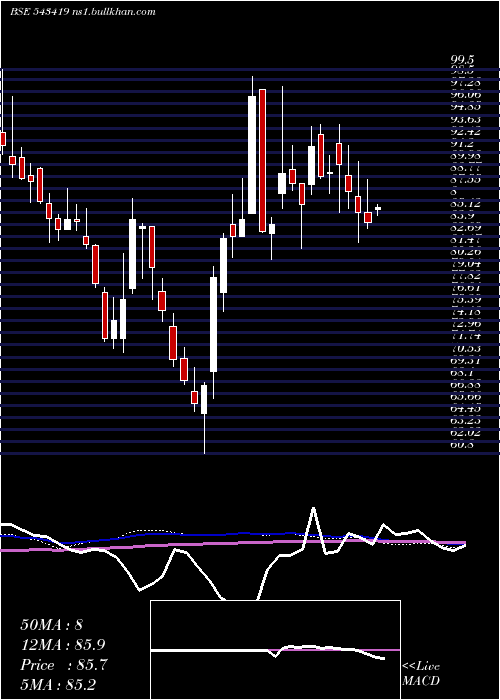
Task: Click the BSE 543419 ns1.bullkhan.com header text
Action: pos(83,12)
